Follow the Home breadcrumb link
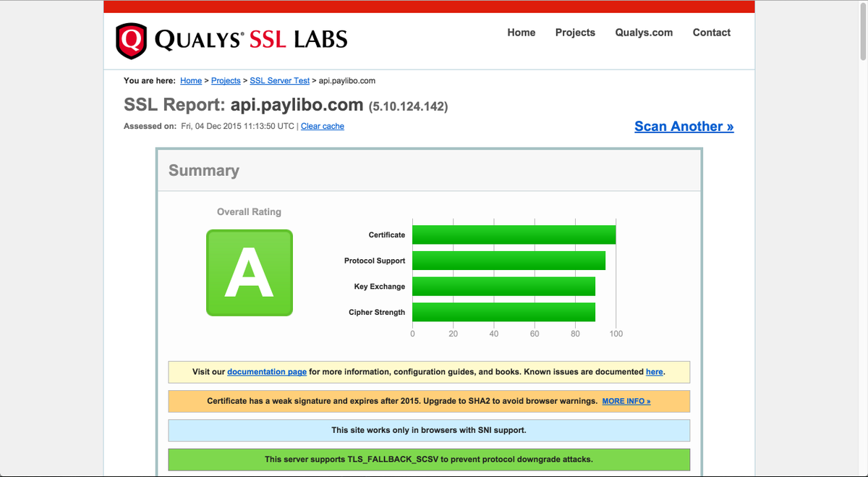The width and height of the screenshot is (868, 477). (191, 81)
